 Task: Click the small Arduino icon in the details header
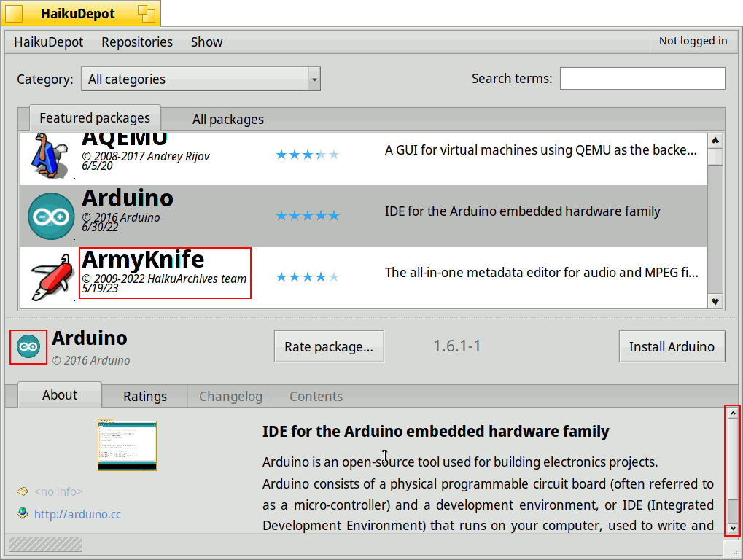click(28, 347)
